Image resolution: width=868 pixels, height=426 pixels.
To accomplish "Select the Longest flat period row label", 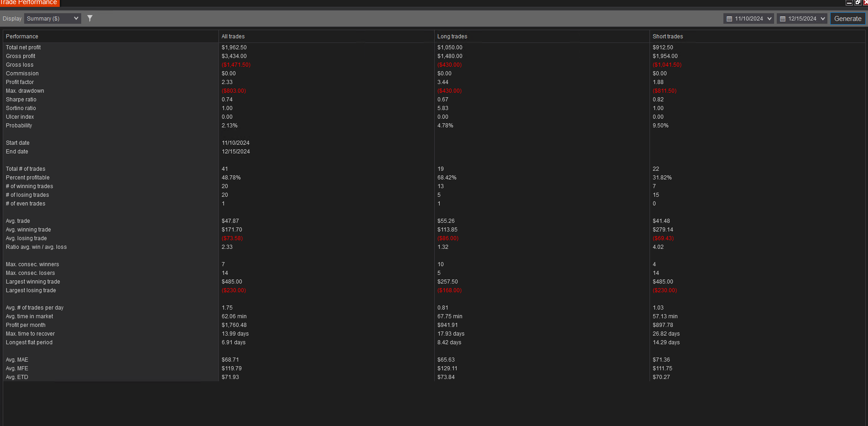I will coord(29,342).
